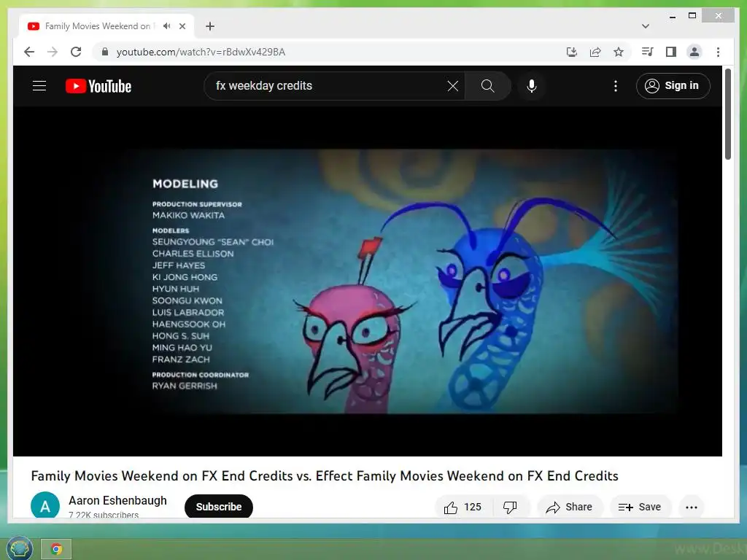Image resolution: width=747 pixels, height=560 pixels.
Task: Click the 7.22K subscribers text
Action: click(x=104, y=515)
